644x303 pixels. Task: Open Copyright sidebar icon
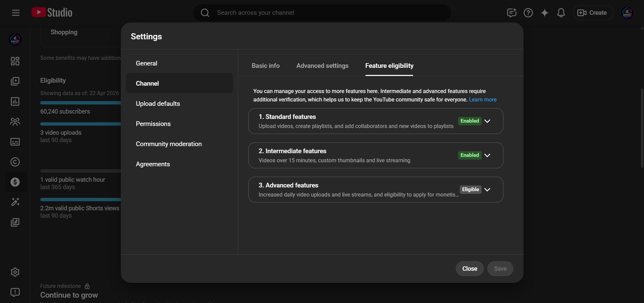pyautogui.click(x=15, y=162)
